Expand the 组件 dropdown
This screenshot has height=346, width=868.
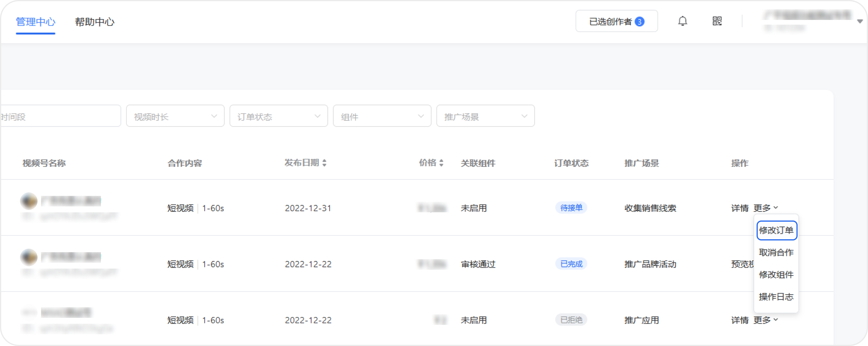382,116
